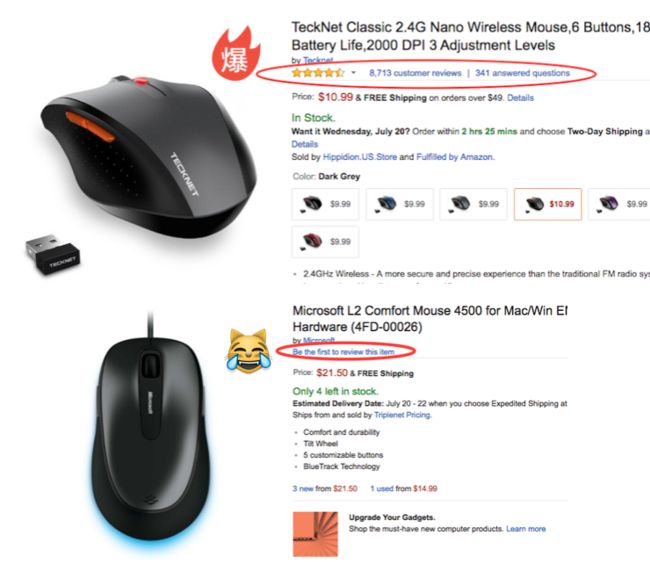Open 8,713 customer reviews link
The width and height of the screenshot is (650, 578).
tap(415, 73)
